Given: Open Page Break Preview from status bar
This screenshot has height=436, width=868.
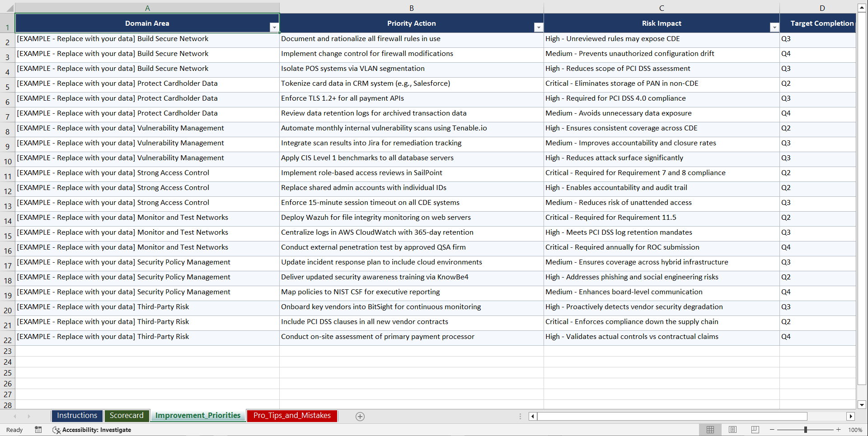Looking at the screenshot, I should click(x=755, y=430).
